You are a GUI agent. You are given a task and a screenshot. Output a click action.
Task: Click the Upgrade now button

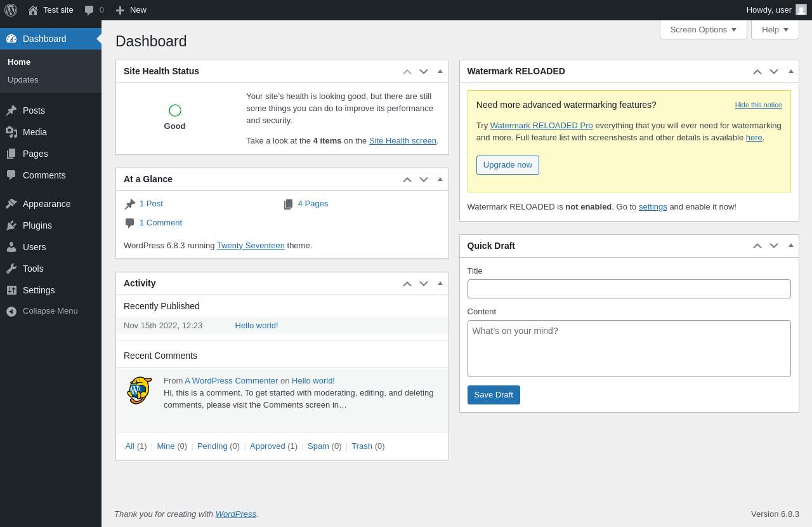507,165
